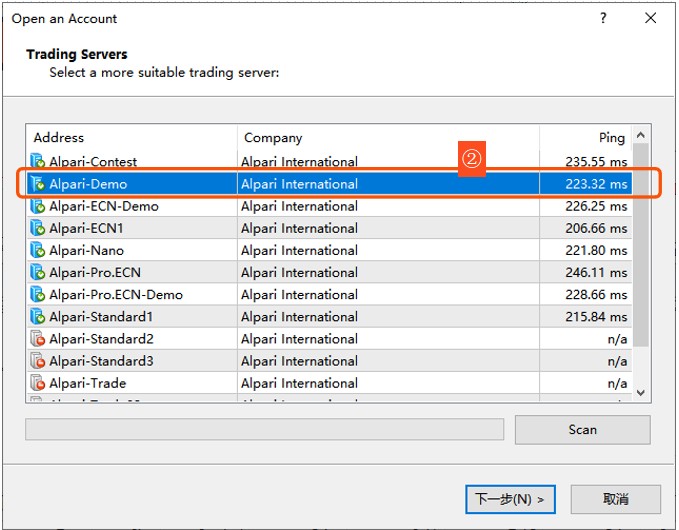Image resolution: width=679 pixels, height=530 pixels.
Task: Click the 下一步(N) next button
Action: [x=510, y=499]
